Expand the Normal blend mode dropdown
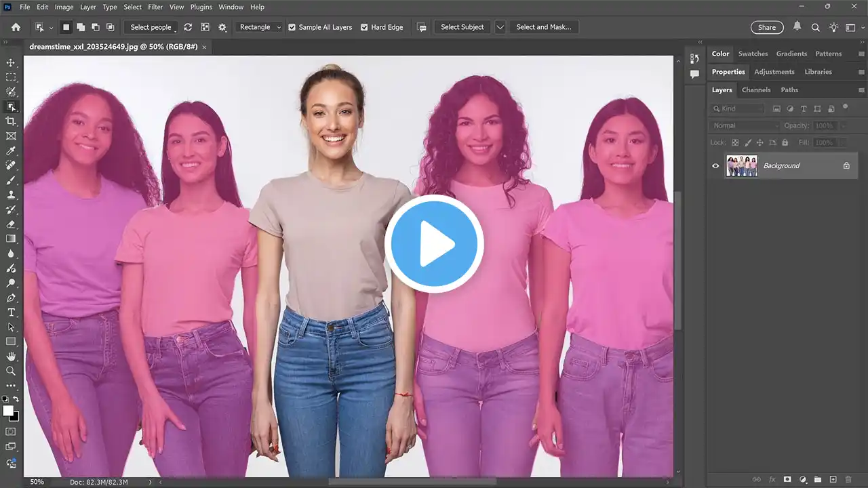Viewport: 868px width, 488px height. coord(745,125)
